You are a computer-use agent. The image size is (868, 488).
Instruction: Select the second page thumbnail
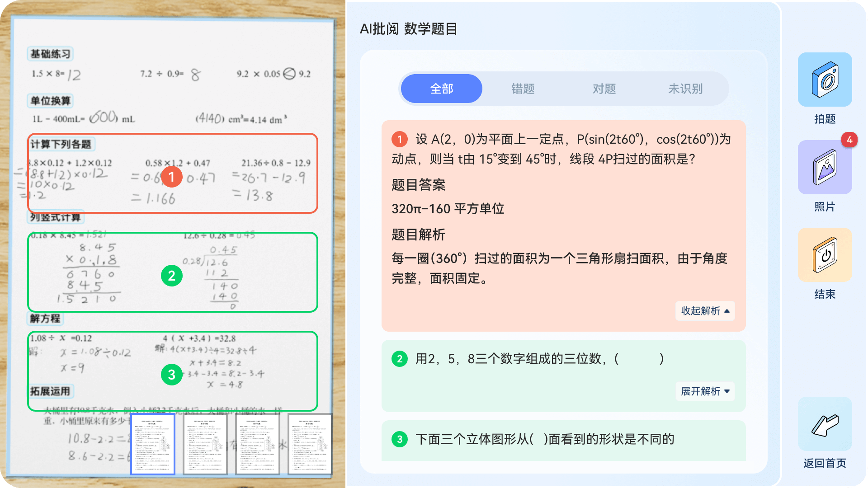205,444
